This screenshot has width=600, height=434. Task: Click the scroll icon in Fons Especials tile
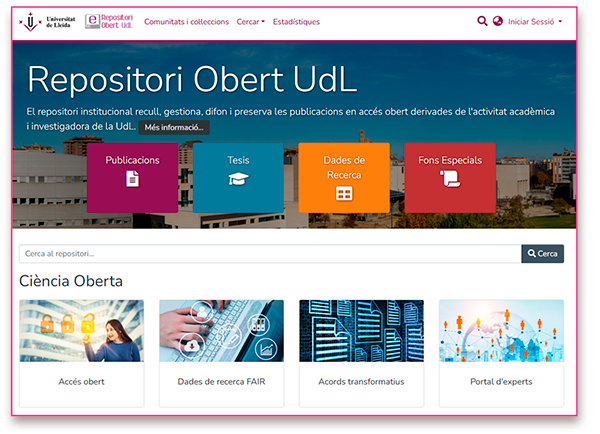pyautogui.click(x=450, y=179)
